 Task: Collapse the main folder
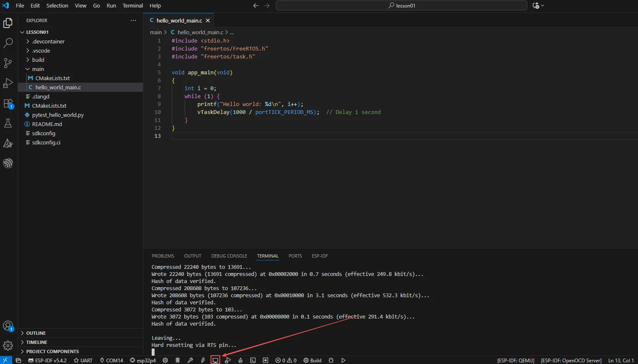point(38,69)
